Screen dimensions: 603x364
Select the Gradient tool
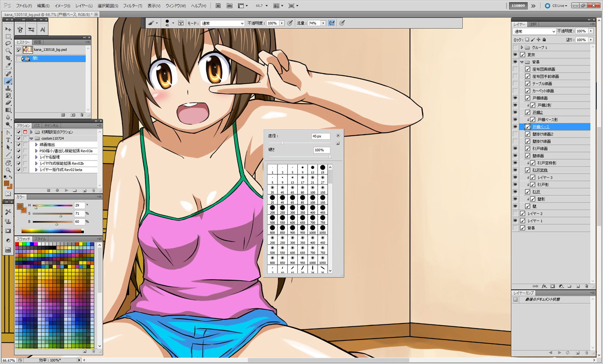(8, 109)
